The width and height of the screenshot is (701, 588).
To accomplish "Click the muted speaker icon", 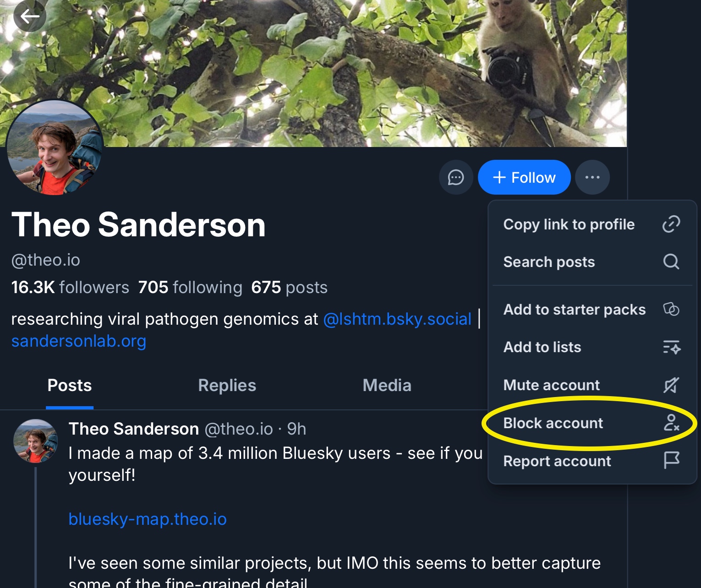I will pyautogui.click(x=671, y=385).
